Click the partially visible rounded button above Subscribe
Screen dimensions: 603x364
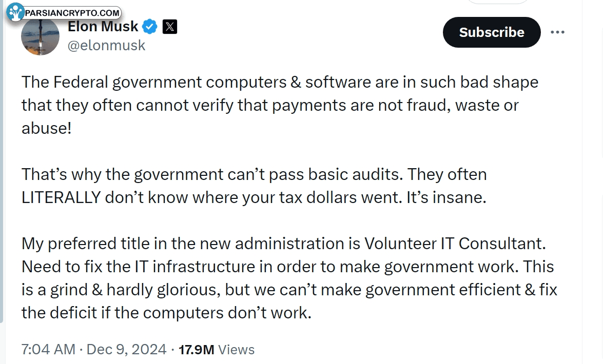click(498, 2)
